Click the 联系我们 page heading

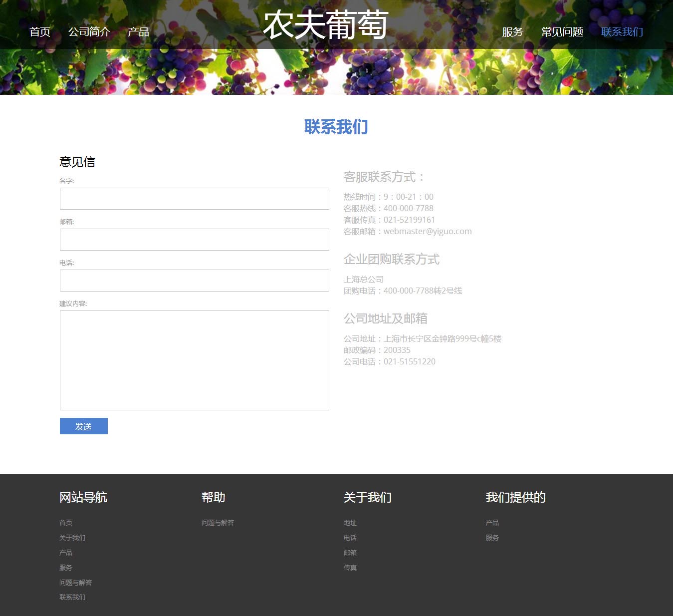[x=336, y=127]
